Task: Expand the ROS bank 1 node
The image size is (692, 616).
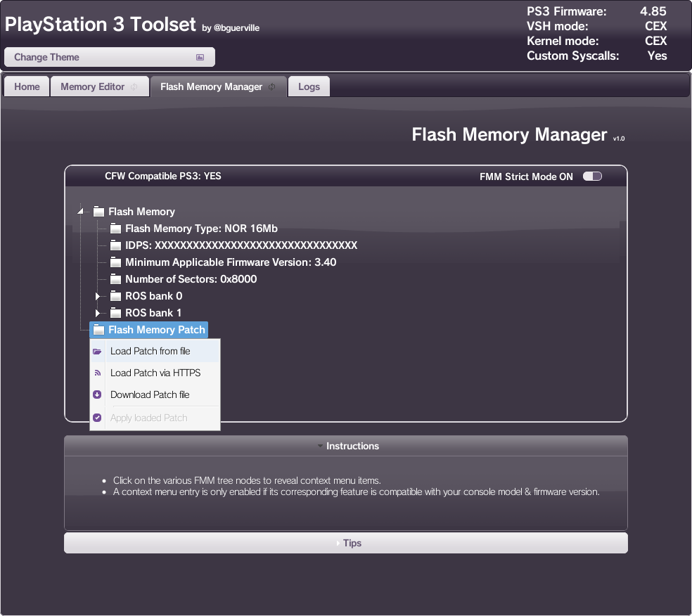Action: point(98,313)
